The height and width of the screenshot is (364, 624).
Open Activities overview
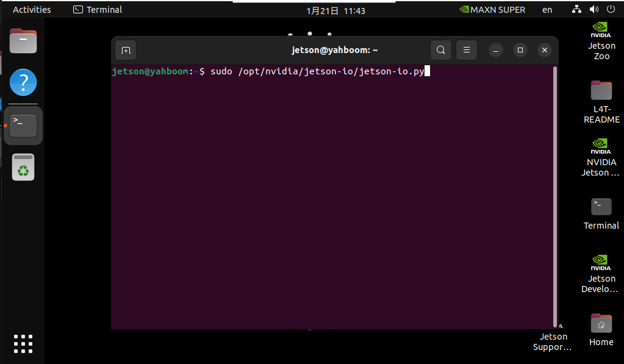(32, 10)
